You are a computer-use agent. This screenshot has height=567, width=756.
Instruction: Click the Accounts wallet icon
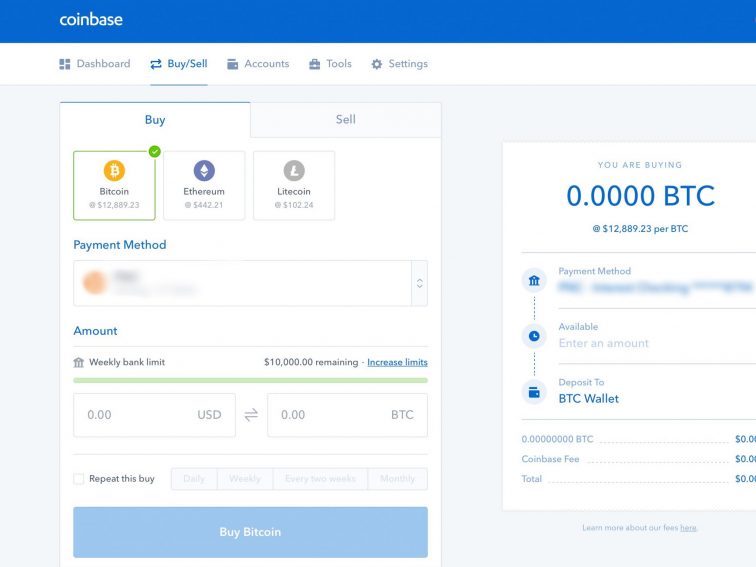(x=232, y=64)
